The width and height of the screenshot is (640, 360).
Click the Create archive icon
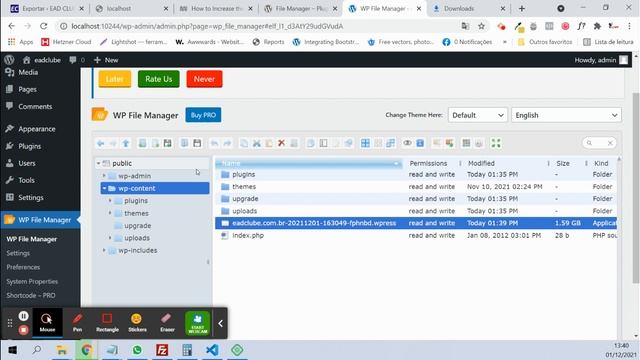tap(449, 143)
